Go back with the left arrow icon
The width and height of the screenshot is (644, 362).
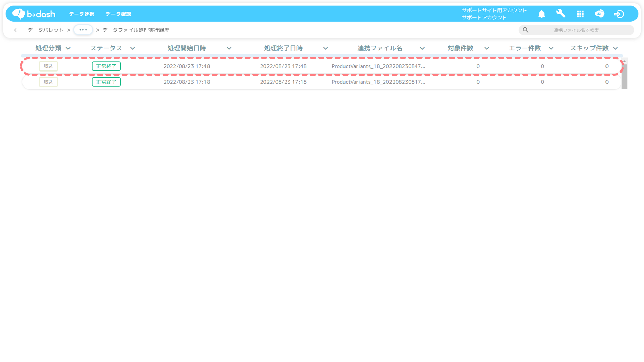16,30
